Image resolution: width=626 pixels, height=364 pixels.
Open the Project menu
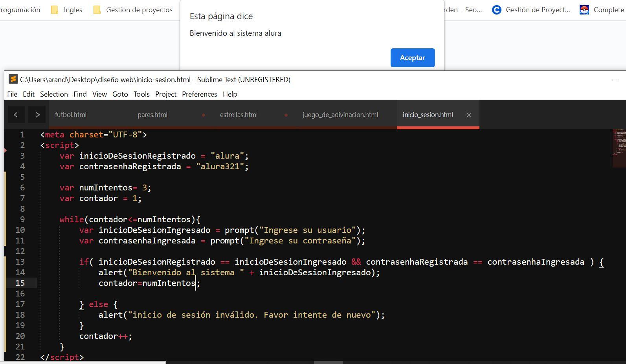pyautogui.click(x=166, y=94)
